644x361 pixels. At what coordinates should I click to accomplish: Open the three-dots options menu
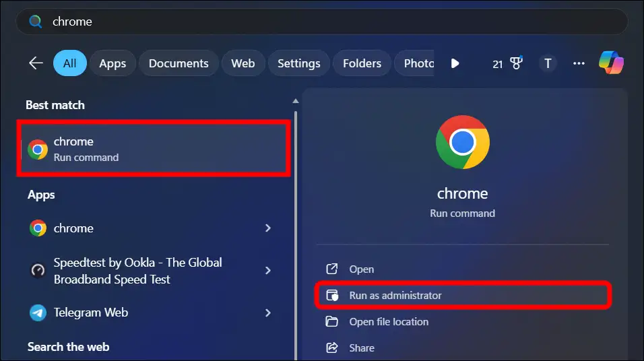point(579,63)
